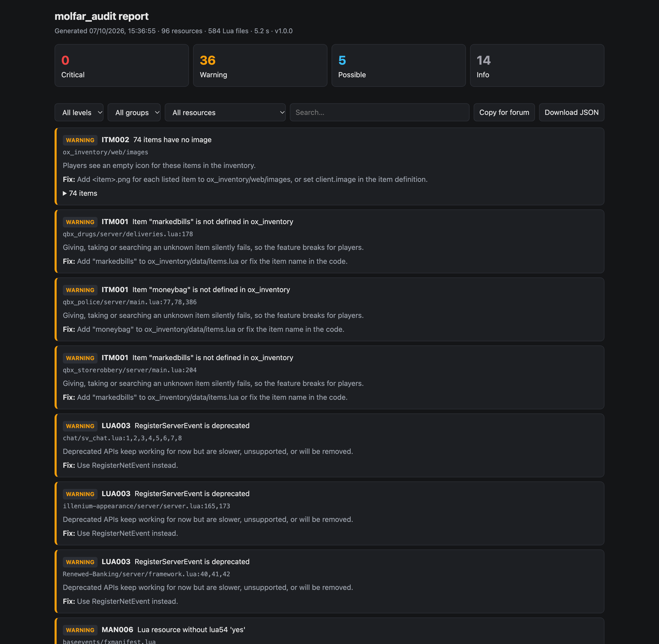The height and width of the screenshot is (644, 659).
Task: Click the qbx_drugs/server/deliveries.lua:178 path
Action: pos(128,234)
